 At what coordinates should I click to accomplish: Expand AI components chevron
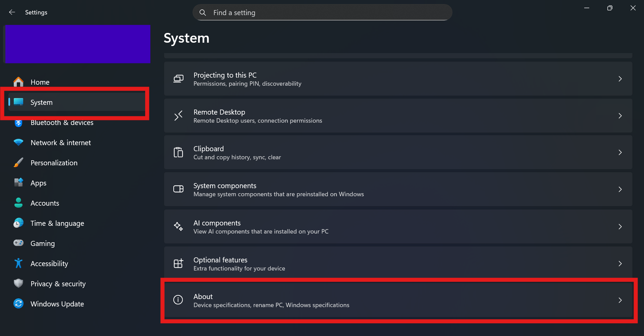click(x=620, y=227)
